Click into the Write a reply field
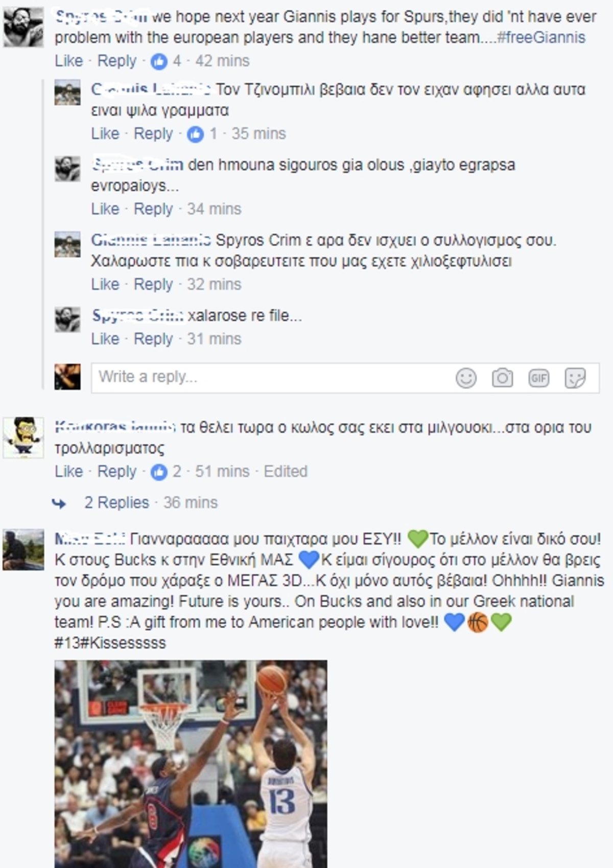This screenshot has width=613, height=868. [x=345, y=378]
